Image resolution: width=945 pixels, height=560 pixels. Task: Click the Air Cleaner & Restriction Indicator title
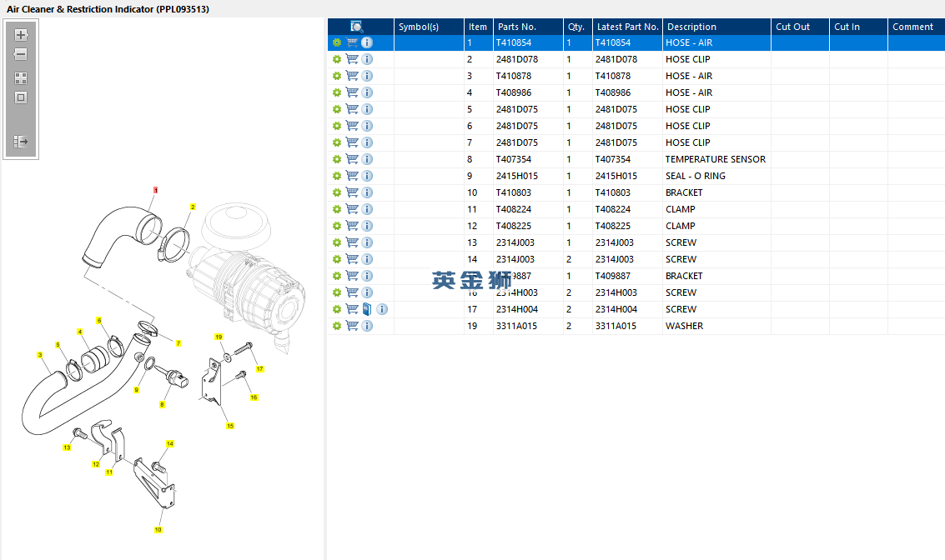(108, 9)
